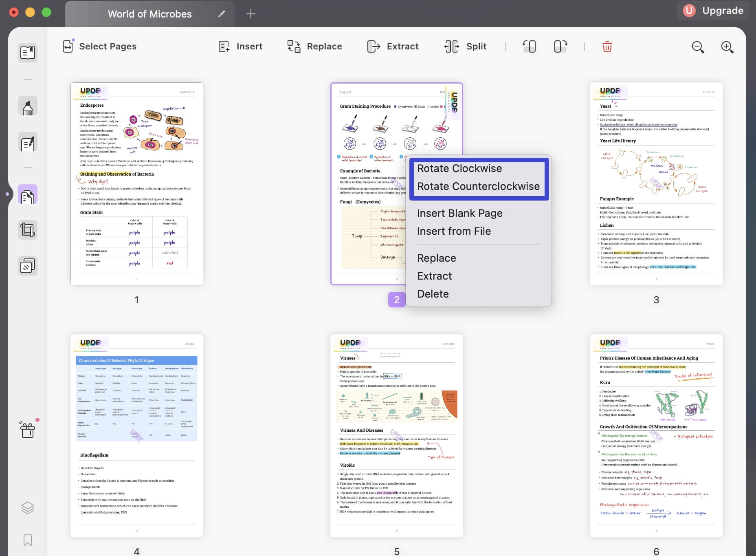This screenshot has width=756, height=556.
Task: Rotate pages counterclockwise from toolbar
Action: coord(529,46)
